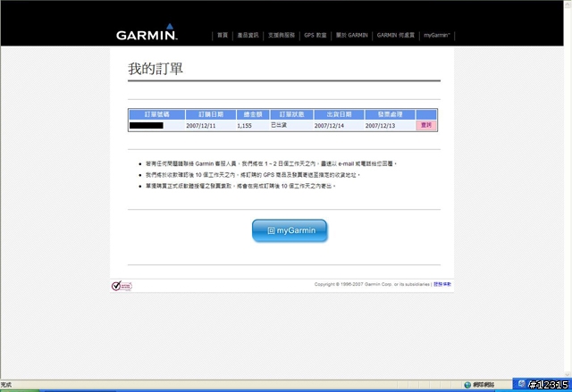Click the globe internet zone icon in status bar
This screenshot has width=572, height=392.
(x=467, y=385)
